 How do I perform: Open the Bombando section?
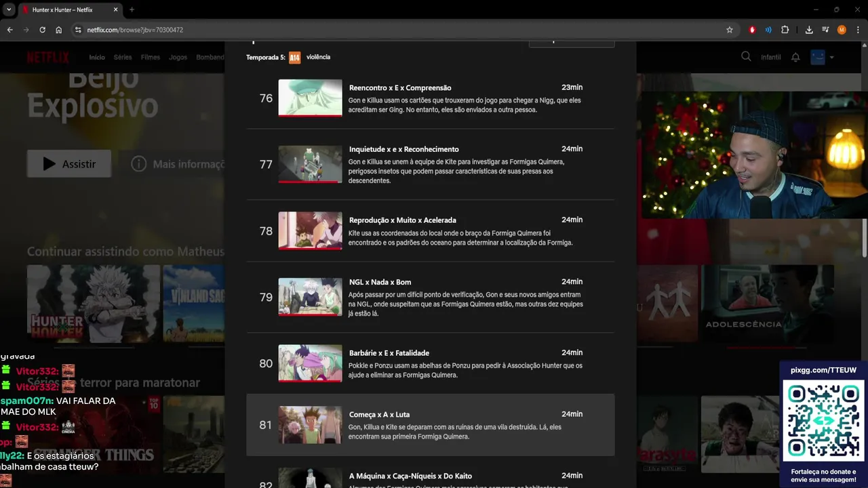coord(210,58)
